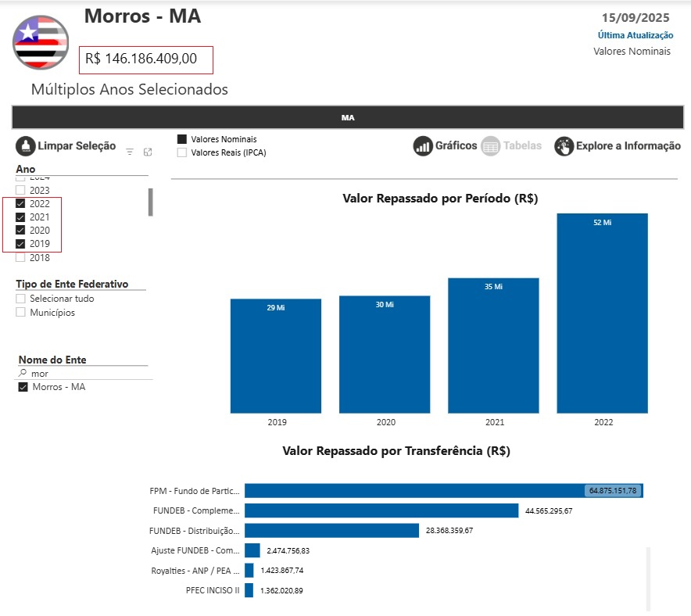Click the Gráficos bar chart icon
The image size is (691, 616).
tap(423, 146)
